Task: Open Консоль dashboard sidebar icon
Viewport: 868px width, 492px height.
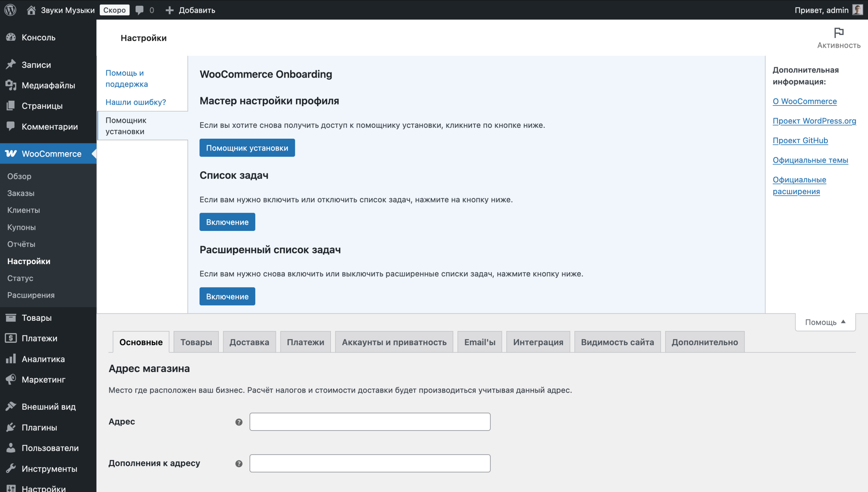Action: point(11,37)
